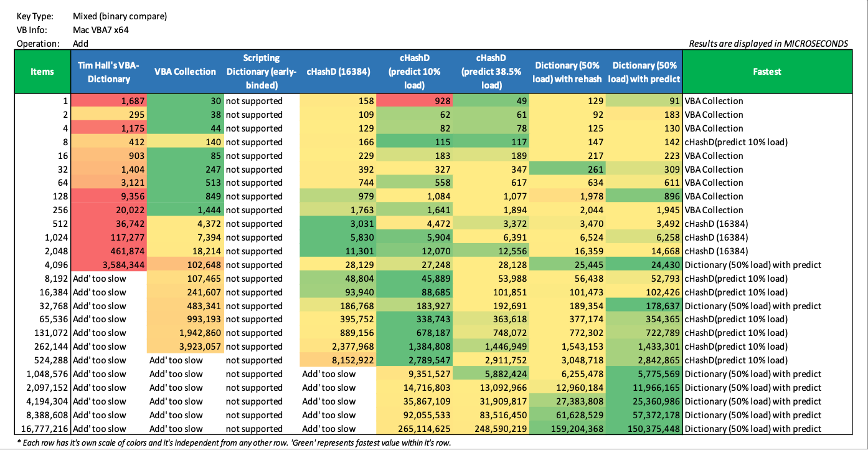Click the Tim Hall's VBA-Dictionary header
The image size is (868, 450).
click(108, 72)
